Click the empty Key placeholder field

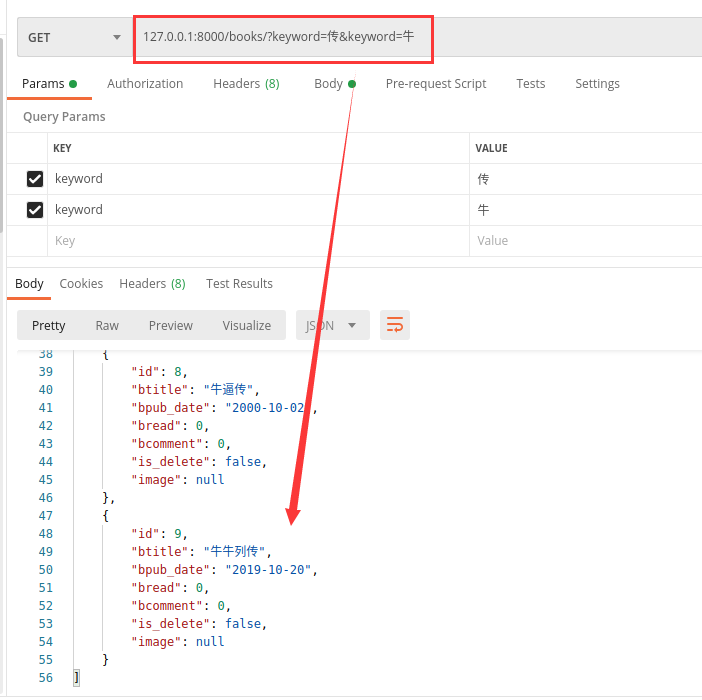pyautogui.click(x=258, y=241)
